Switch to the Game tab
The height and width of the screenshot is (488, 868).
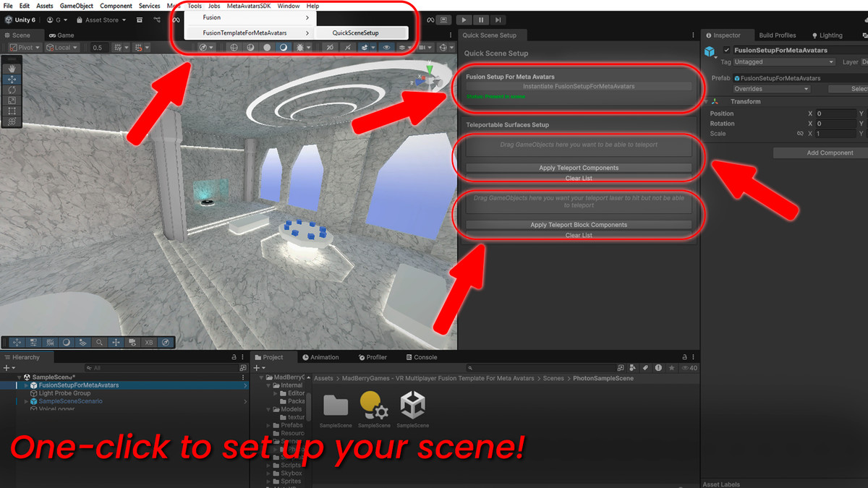[x=61, y=35]
